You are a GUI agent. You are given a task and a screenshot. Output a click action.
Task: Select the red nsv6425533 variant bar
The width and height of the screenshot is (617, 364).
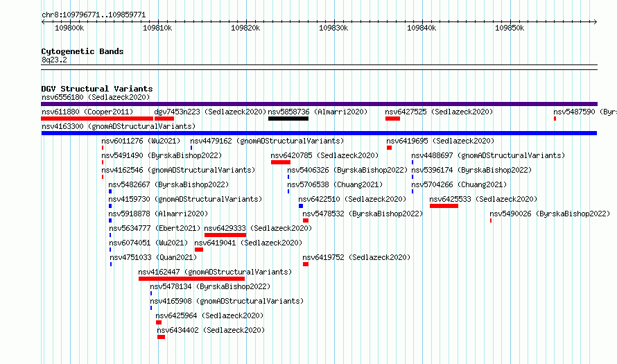pyautogui.click(x=444, y=206)
